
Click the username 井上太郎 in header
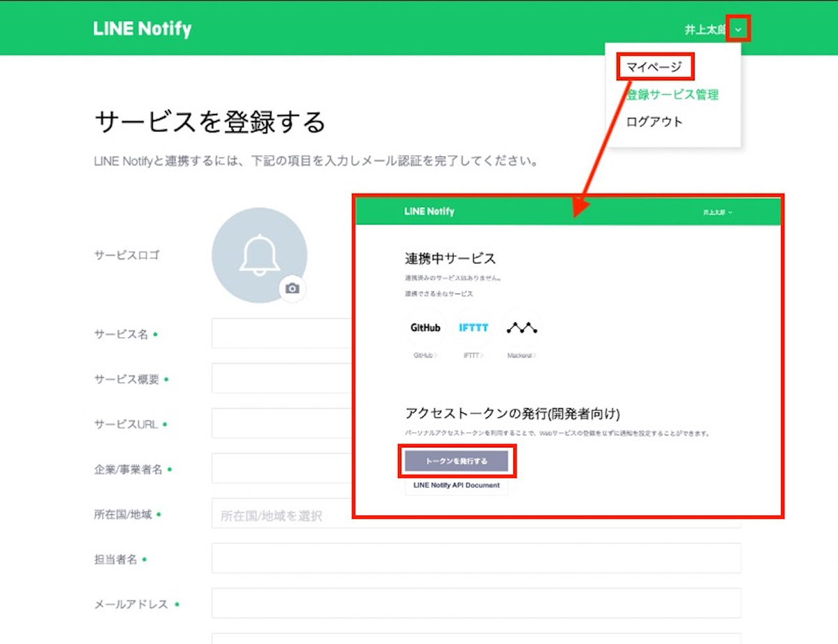point(705,29)
